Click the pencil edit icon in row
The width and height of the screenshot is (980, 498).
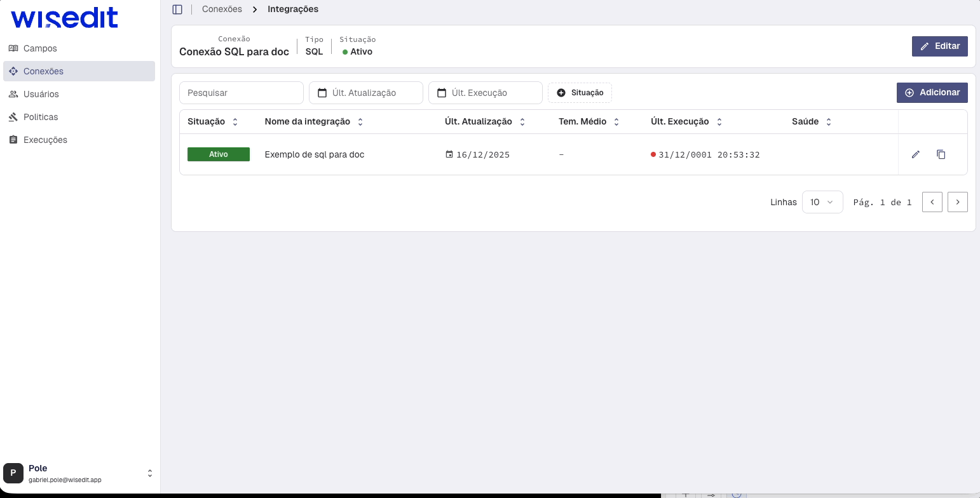pos(915,154)
